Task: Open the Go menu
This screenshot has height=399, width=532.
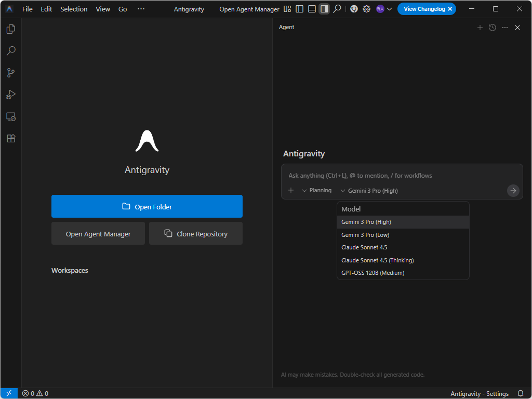Action: point(122,9)
